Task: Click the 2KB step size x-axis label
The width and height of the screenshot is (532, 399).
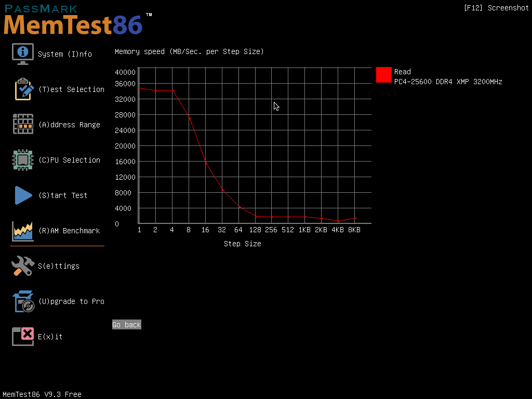Action: pos(321,230)
